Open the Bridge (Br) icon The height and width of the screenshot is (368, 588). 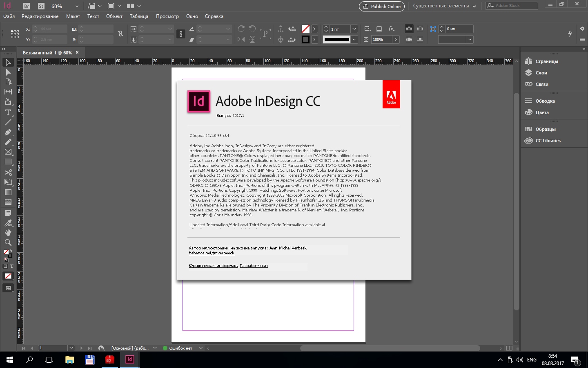tap(27, 6)
